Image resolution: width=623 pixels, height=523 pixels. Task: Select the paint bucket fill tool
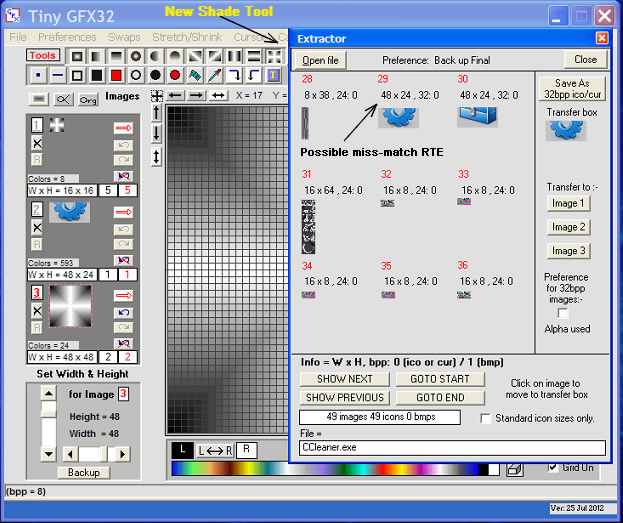click(x=194, y=75)
